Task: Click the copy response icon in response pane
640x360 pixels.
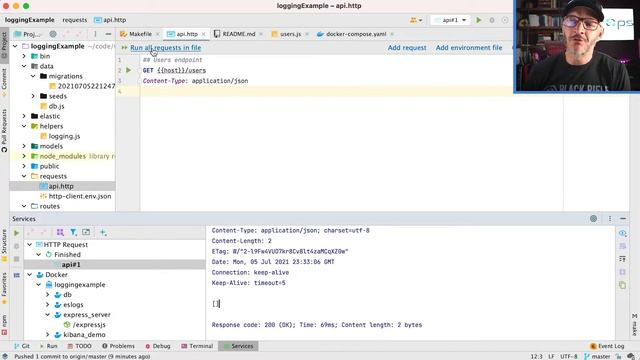Action: pos(622,285)
